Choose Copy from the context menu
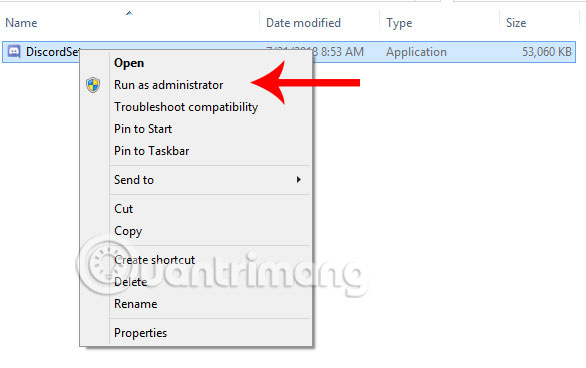 (x=128, y=231)
